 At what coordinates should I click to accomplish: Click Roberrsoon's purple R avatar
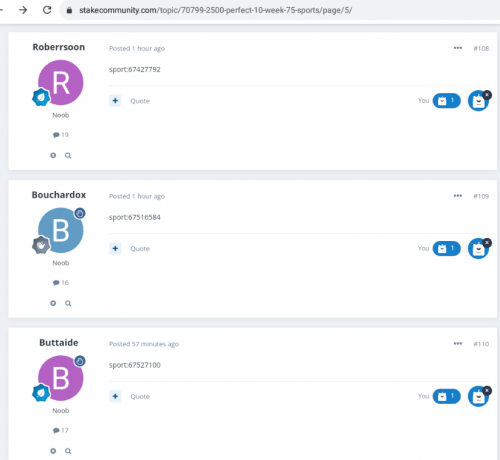point(61,82)
